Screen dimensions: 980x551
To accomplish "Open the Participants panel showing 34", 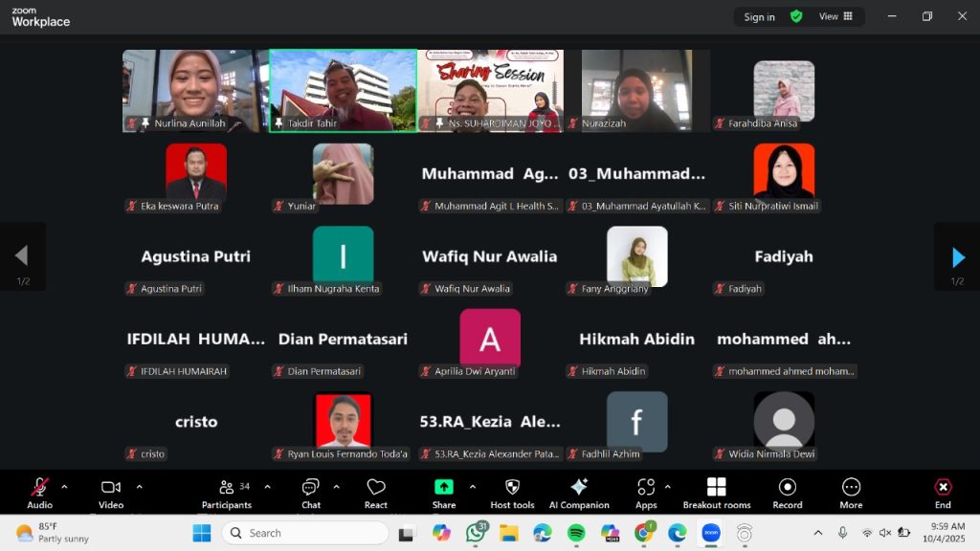I will (227, 488).
